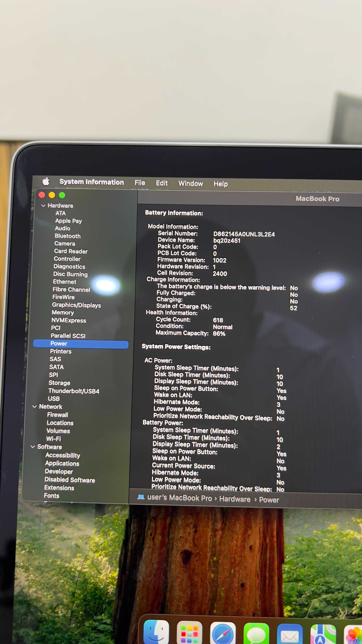Select SAS in the sidebar
The width and height of the screenshot is (362, 644).
pos(55,359)
